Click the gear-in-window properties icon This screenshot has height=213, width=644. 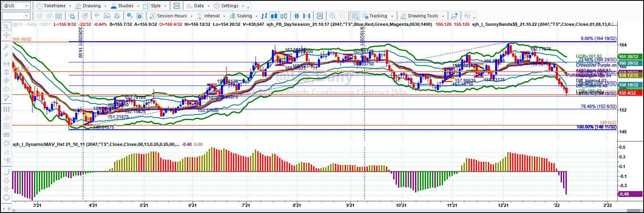(x=140, y=16)
